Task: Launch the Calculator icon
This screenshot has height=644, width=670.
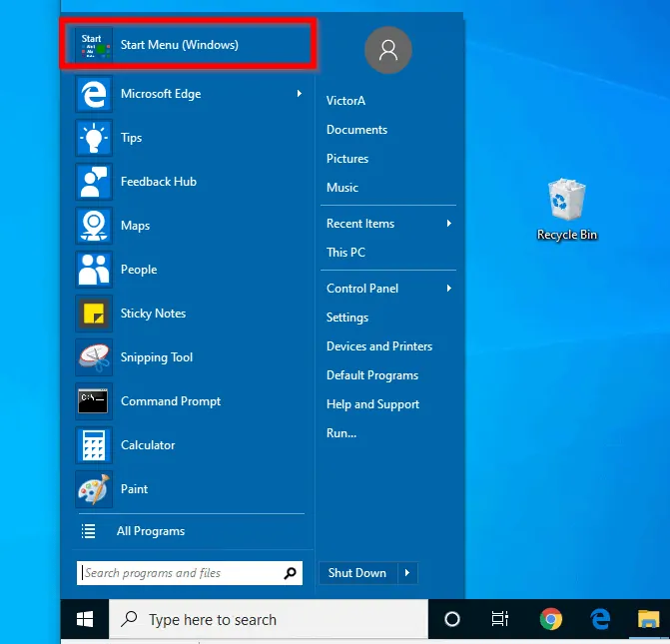Action: click(94, 445)
